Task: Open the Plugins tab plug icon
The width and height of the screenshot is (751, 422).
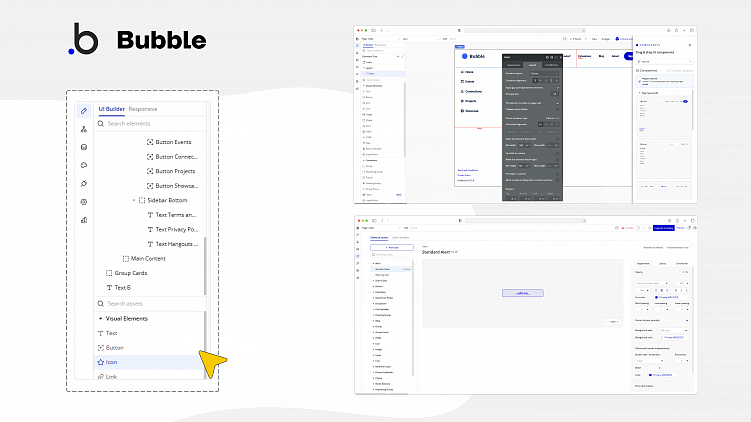Action: coord(84,183)
